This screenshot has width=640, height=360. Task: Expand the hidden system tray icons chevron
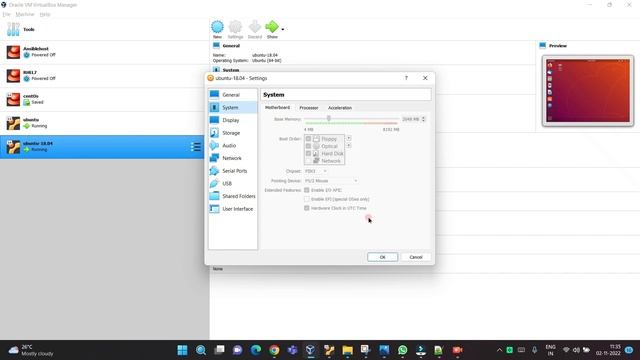click(499, 350)
